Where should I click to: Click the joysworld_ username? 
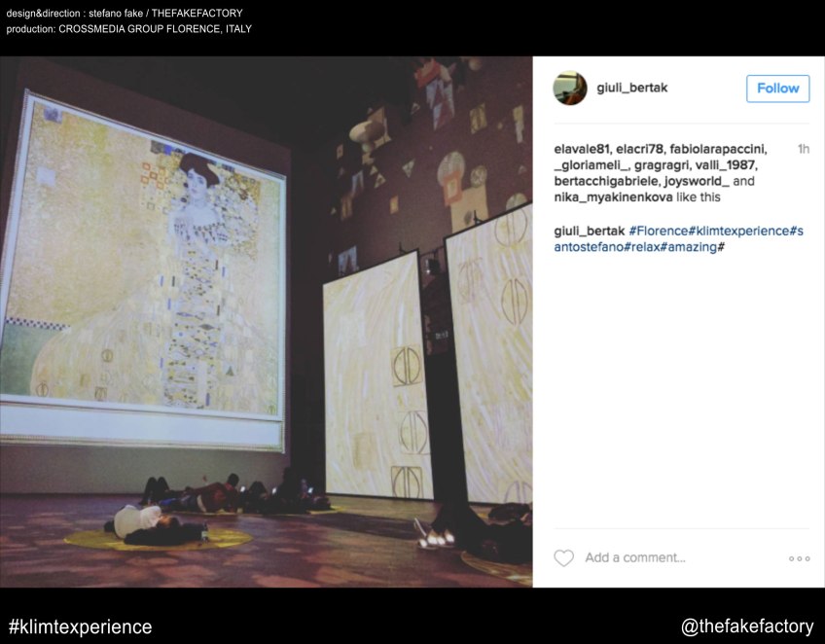(695, 182)
